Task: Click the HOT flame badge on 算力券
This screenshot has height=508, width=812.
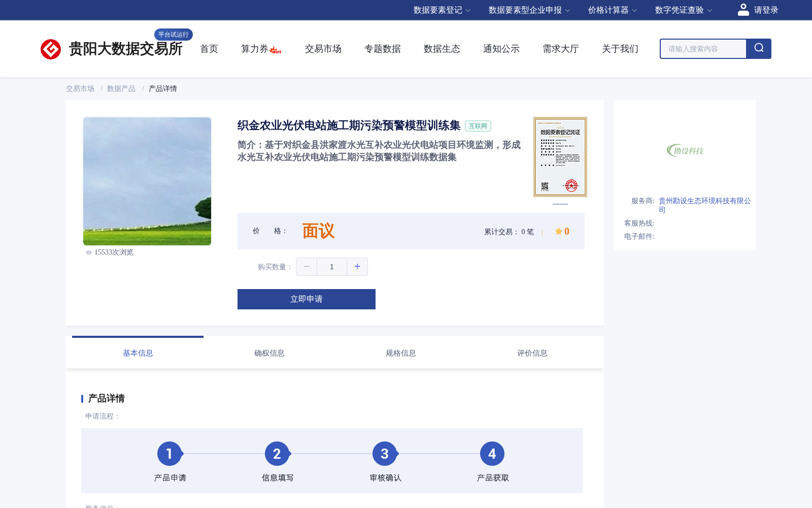Action: 276,50
